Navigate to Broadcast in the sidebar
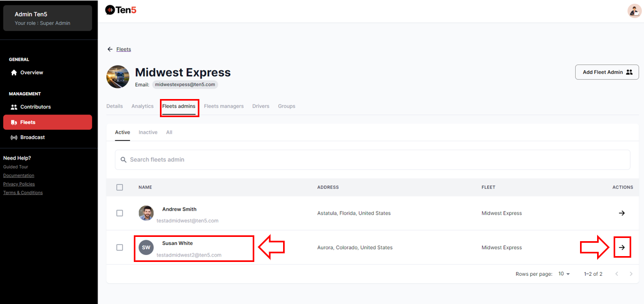 (32, 137)
